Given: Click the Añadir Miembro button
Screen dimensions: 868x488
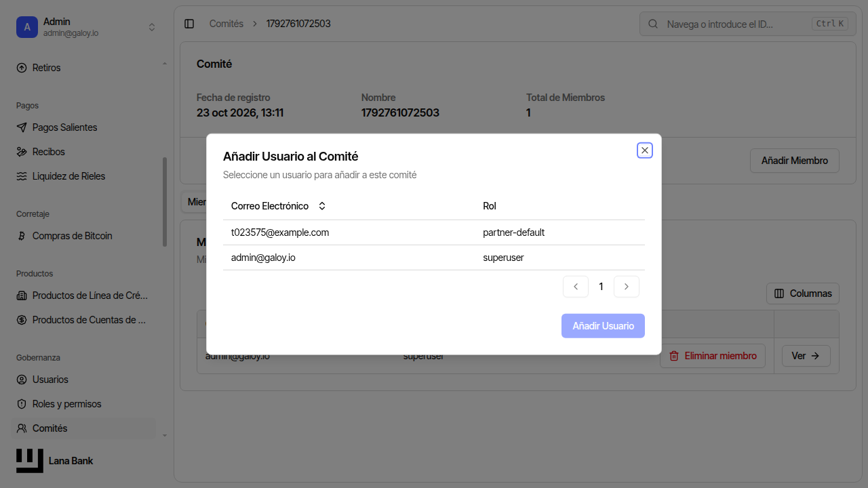Looking at the screenshot, I should coord(795,161).
